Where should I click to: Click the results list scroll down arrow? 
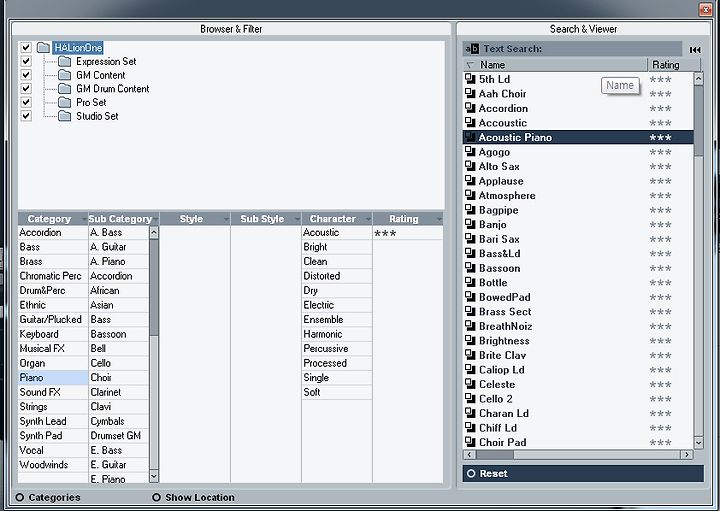coord(698,443)
